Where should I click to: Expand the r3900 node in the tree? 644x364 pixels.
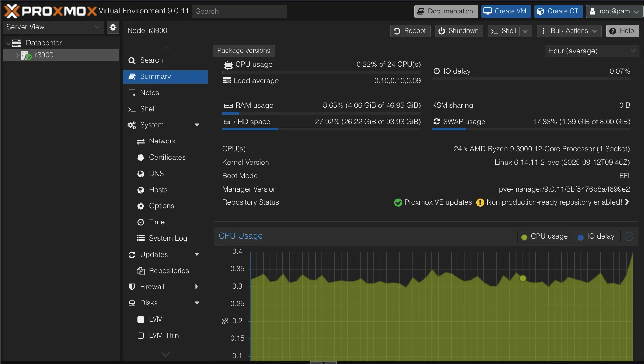point(17,55)
